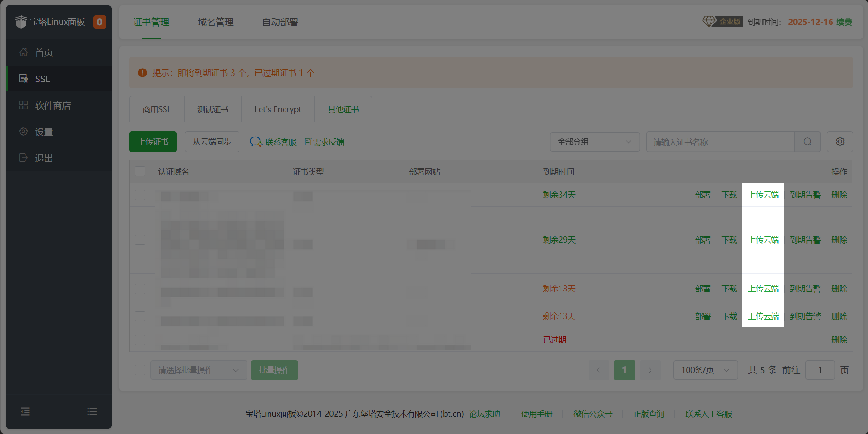This screenshot has height=434, width=868.
Task: Switch to the 域名管理 domain management tab
Action: 215,22
